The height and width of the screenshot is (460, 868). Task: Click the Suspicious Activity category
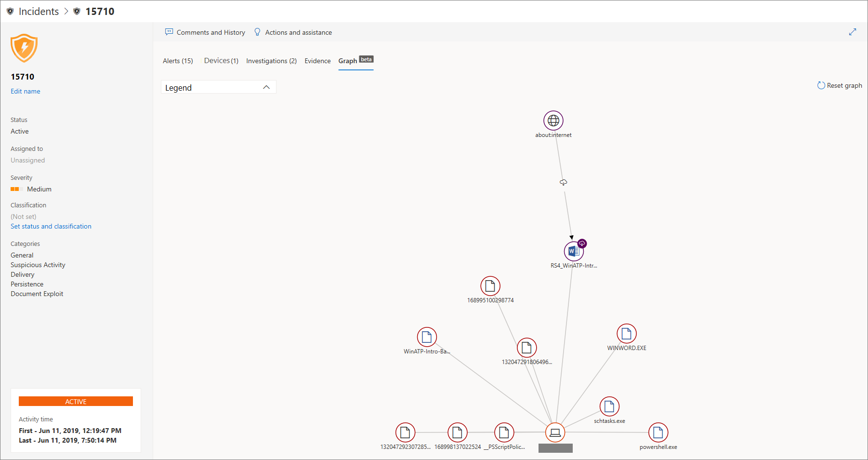coord(38,265)
